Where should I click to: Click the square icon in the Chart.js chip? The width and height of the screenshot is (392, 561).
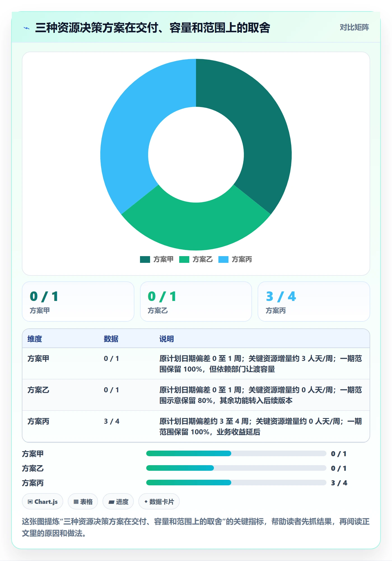[30, 502]
